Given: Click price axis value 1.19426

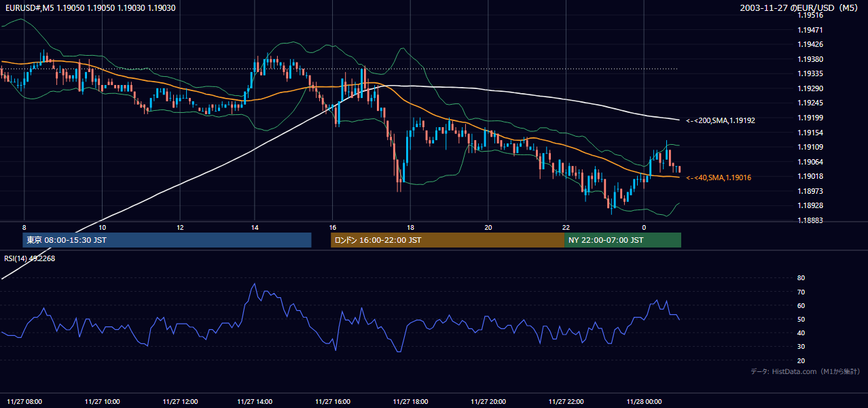Looking at the screenshot, I should [x=810, y=45].
